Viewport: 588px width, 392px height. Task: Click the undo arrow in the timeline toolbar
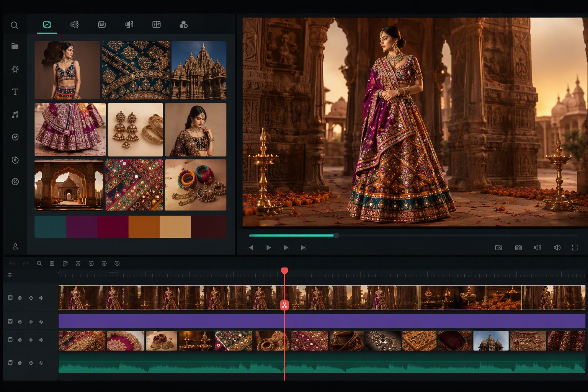pyautogui.click(x=12, y=263)
